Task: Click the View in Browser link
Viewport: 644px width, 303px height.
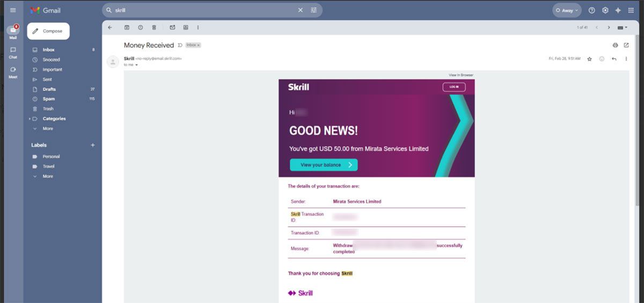Action: point(461,75)
